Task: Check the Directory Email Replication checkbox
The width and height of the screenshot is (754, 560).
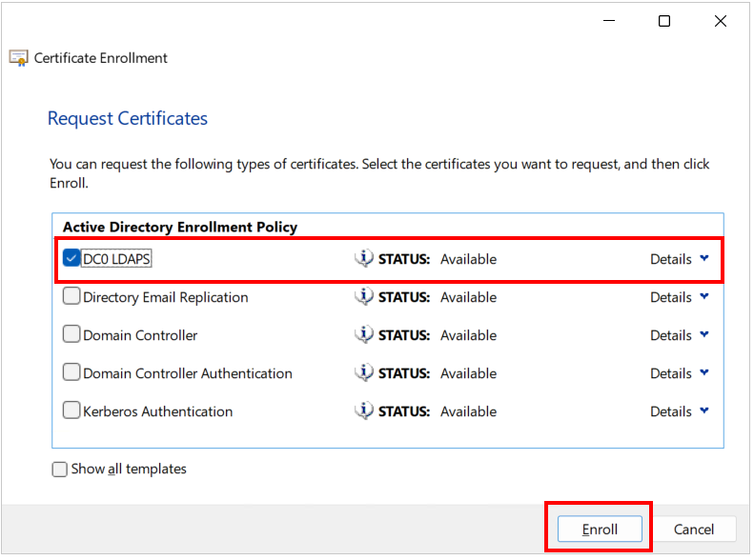Action: pyautogui.click(x=71, y=296)
